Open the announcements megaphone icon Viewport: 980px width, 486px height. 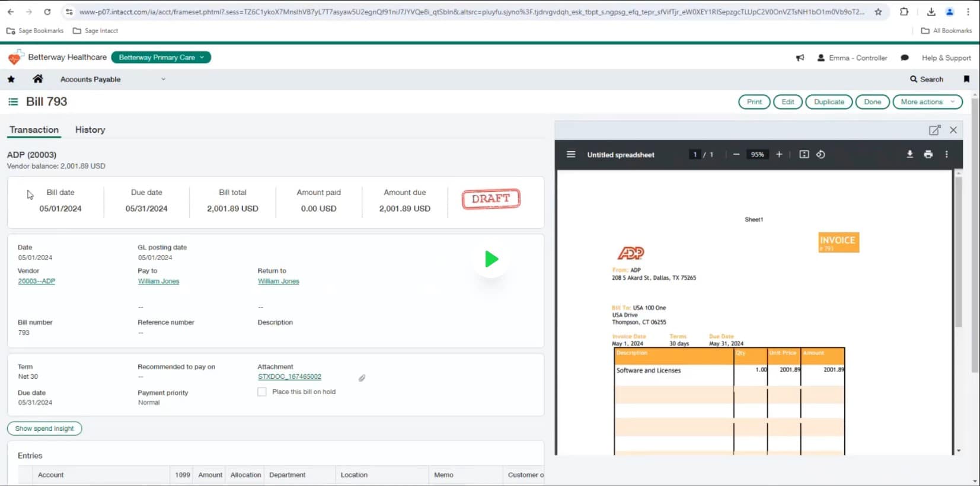800,57
